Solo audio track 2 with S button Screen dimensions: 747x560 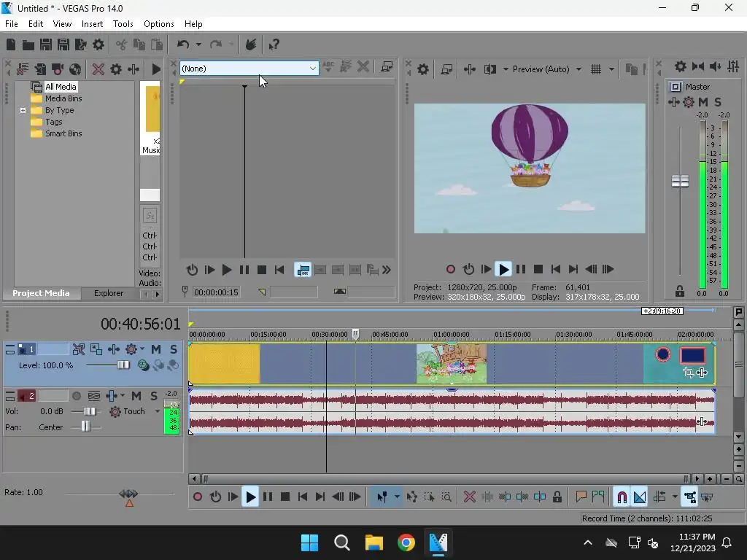(153, 396)
